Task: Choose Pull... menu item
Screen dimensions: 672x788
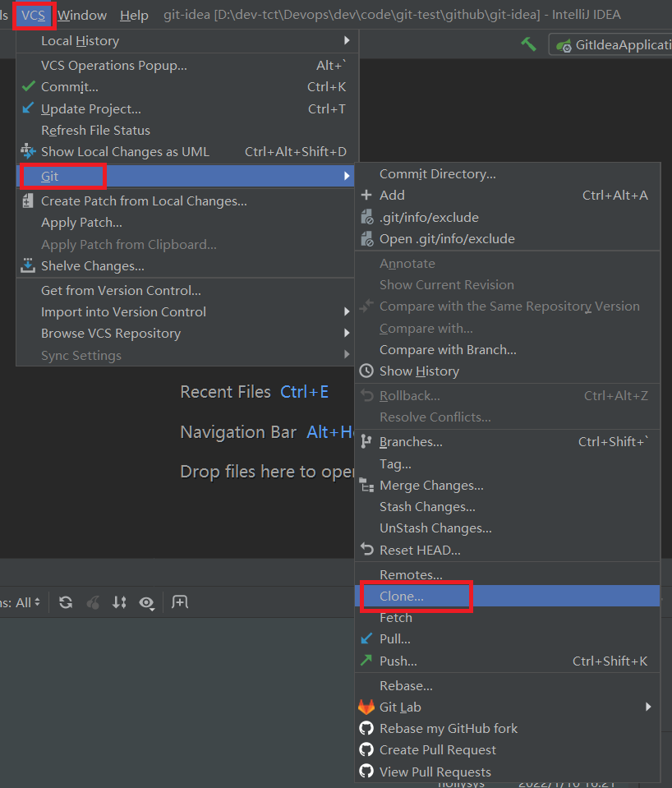Action: click(508, 639)
